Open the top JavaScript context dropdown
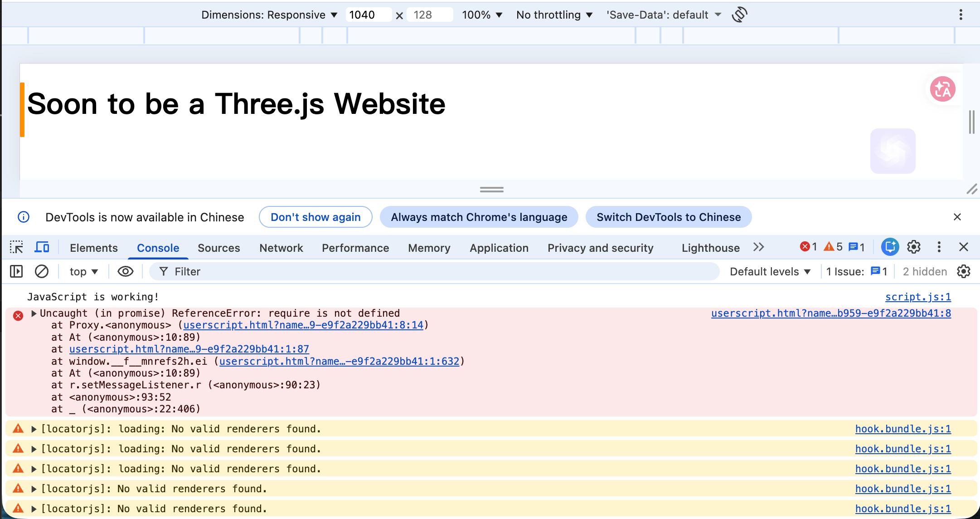 84,271
